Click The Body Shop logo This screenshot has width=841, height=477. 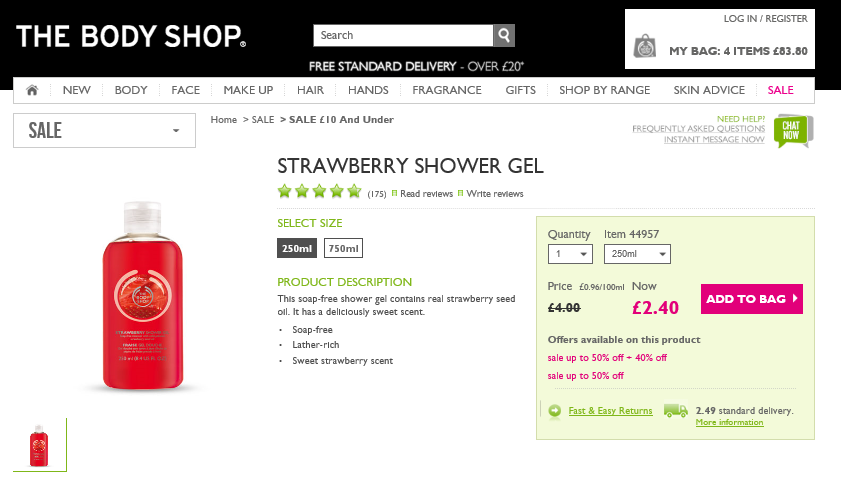(131, 37)
